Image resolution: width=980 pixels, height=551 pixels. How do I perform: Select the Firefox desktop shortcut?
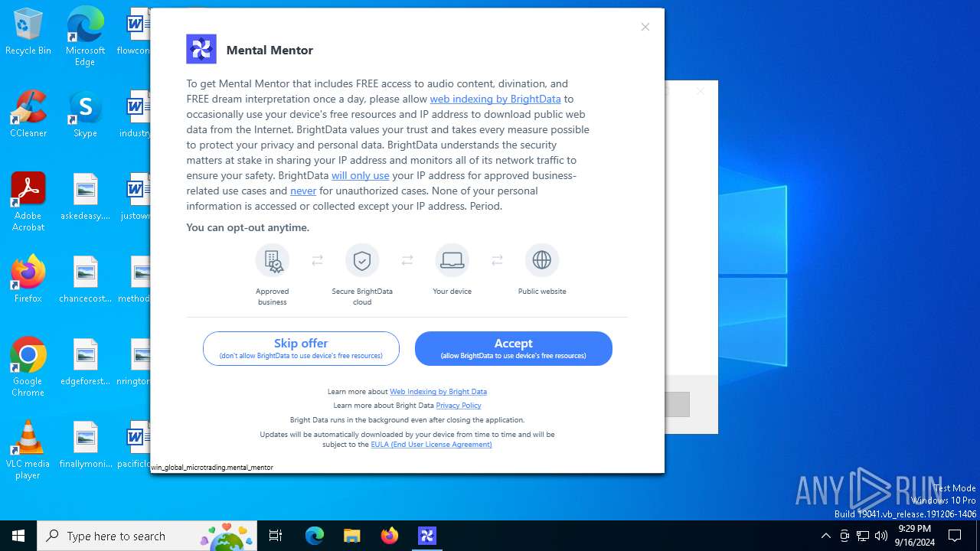28,279
